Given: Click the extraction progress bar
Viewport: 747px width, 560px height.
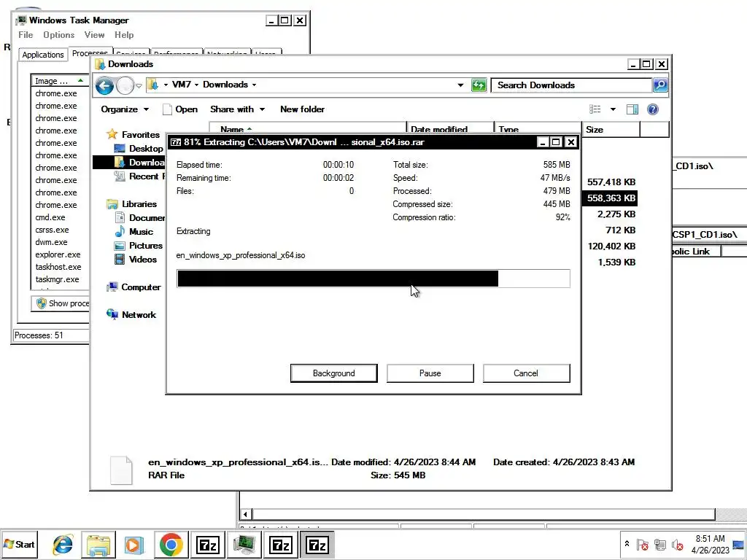Looking at the screenshot, I should click(x=373, y=279).
